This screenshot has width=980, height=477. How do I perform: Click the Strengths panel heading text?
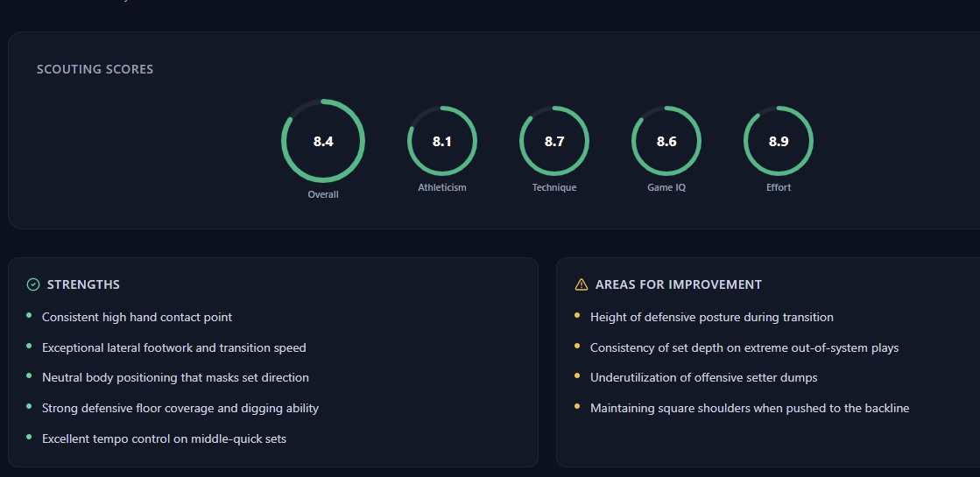point(83,284)
